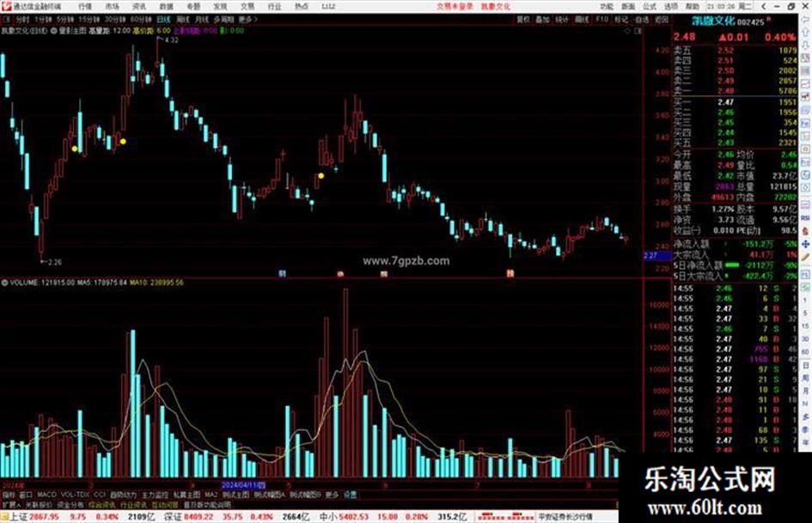Open the 发现 menu
The image size is (812, 523).
point(220,7)
